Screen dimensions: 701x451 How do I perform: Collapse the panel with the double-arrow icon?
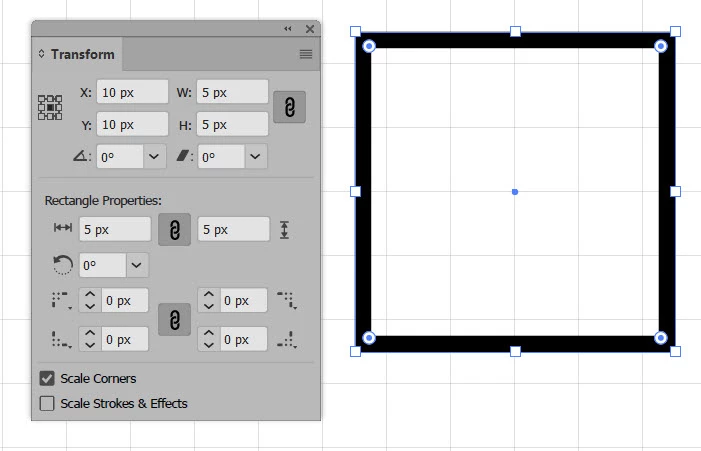(x=287, y=29)
